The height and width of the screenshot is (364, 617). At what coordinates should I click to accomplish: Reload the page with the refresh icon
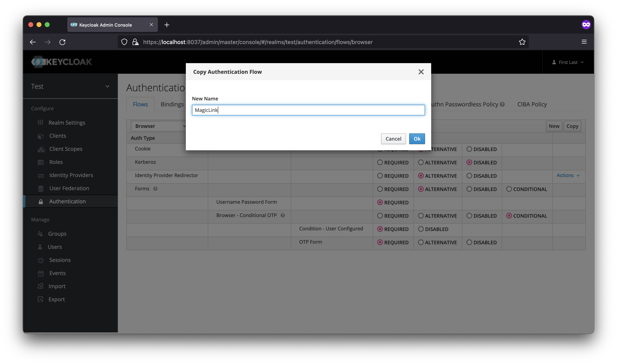[x=62, y=42]
